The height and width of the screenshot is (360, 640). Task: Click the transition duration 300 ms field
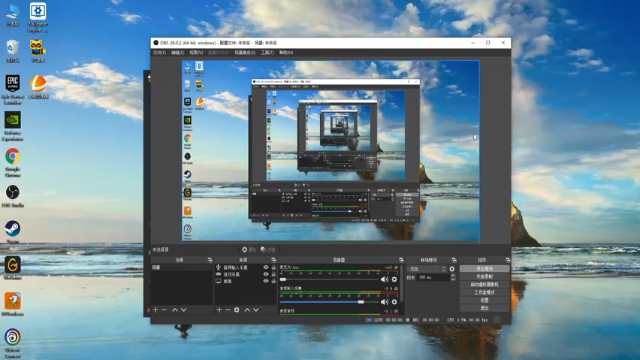click(x=433, y=278)
